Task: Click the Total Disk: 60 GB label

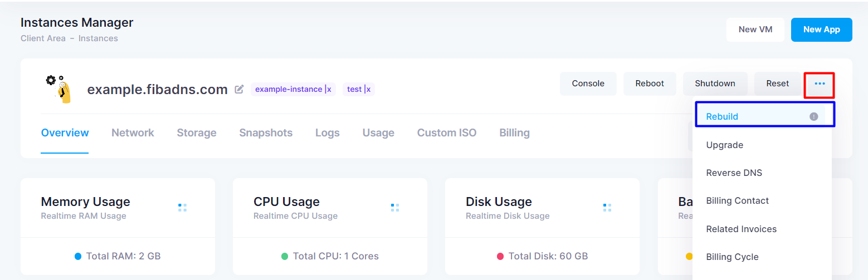Action: [548, 256]
